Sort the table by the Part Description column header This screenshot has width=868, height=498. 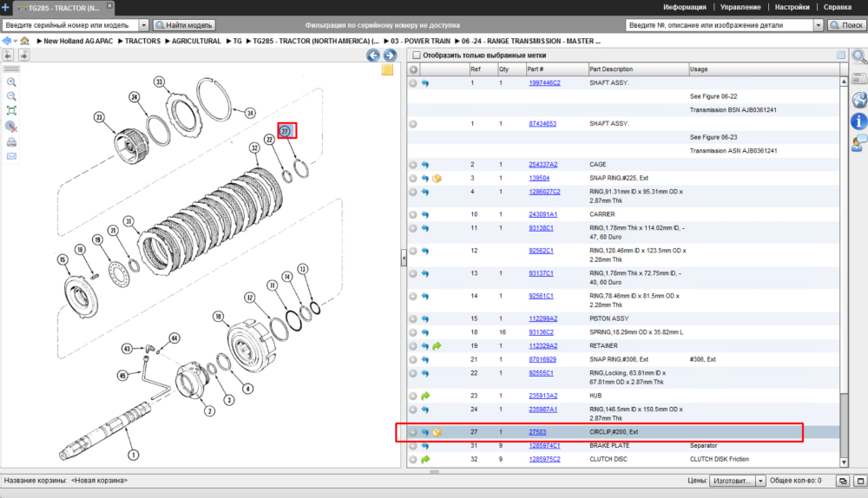(638, 69)
